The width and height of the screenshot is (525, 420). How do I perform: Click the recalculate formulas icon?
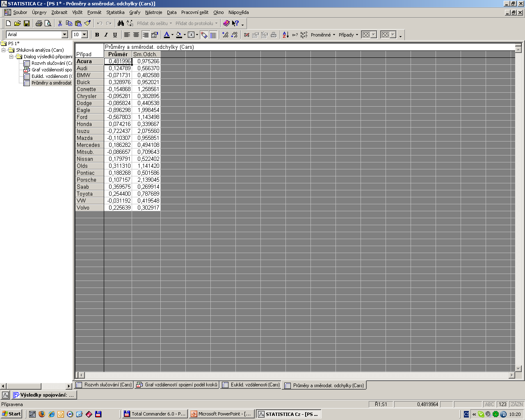[304, 35]
